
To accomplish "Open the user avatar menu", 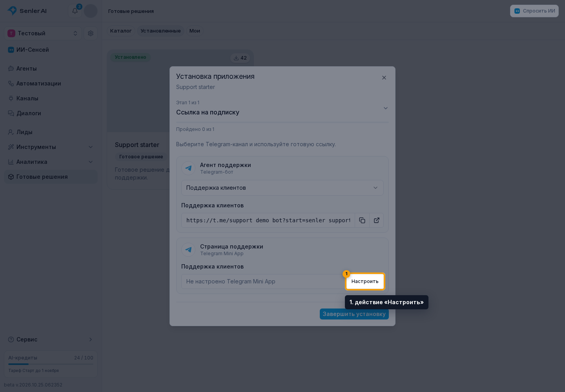I will pos(91,11).
